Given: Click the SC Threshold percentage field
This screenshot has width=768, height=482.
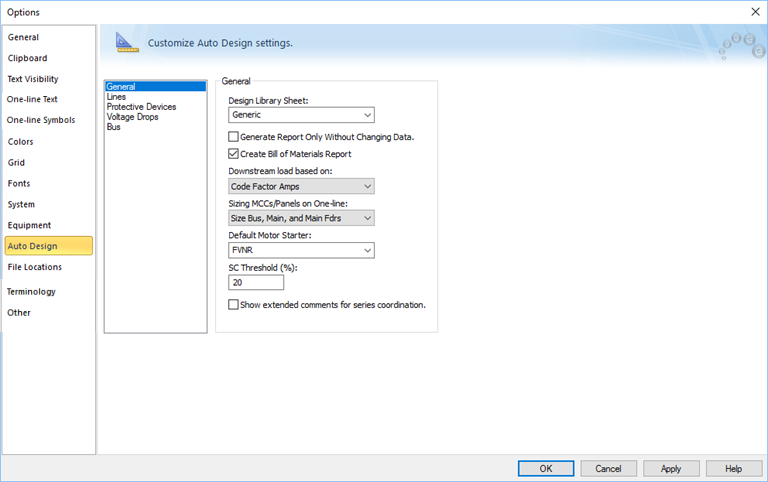Looking at the screenshot, I should 256,283.
